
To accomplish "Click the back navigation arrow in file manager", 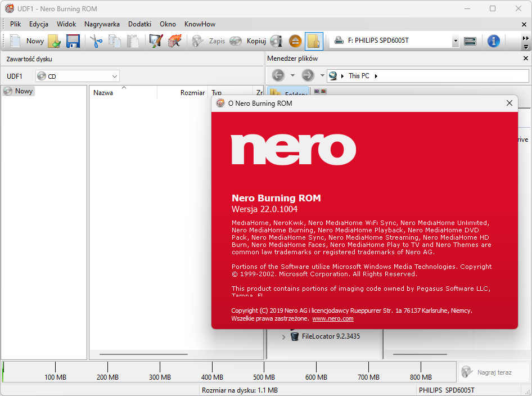I will [x=278, y=75].
